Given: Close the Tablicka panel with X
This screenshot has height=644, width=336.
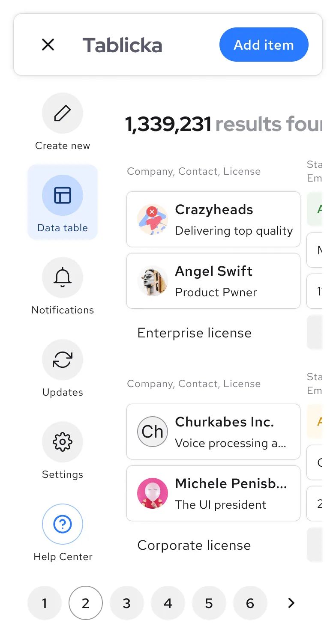Looking at the screenshot, I should pos(48,45).
